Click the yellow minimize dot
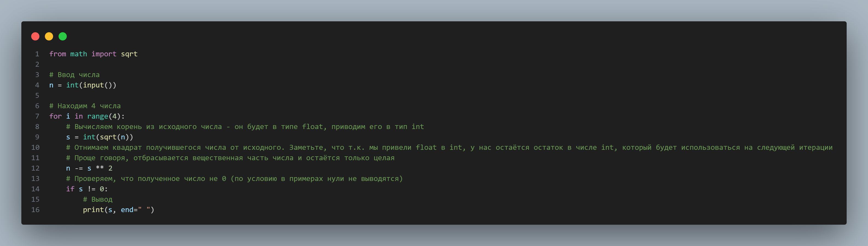The width and height of the screenshot is (868, 246). pos(49,36)
